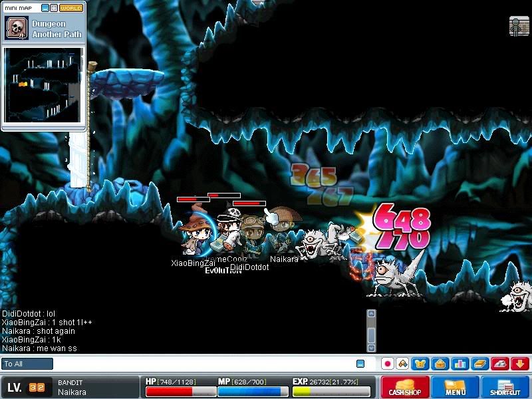Click the figure-behind-wall icon in the top-right corner
Screen dimensions: 532x399
[x=519, y=26]
